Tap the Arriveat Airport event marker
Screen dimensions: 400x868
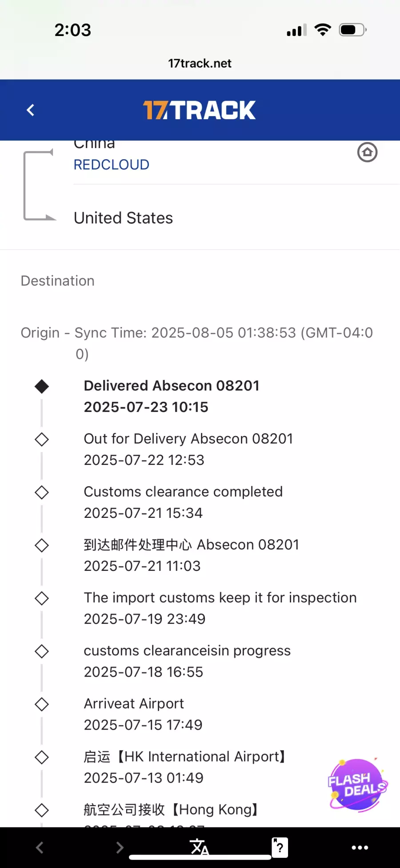coord(42,704)
